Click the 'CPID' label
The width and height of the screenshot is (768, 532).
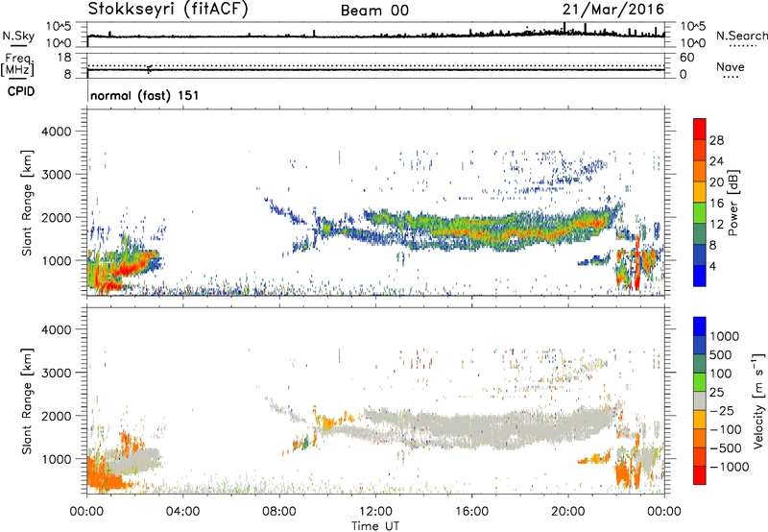pos(21,91)
